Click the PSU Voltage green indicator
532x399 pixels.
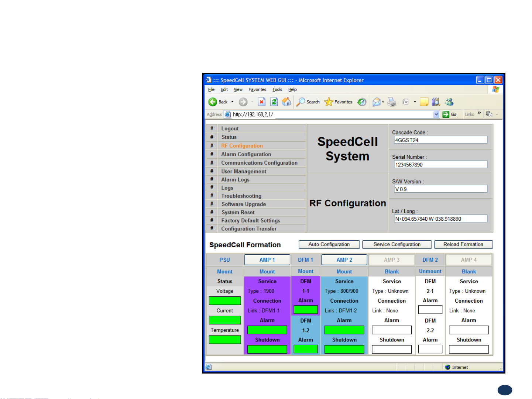pos(224,301)
